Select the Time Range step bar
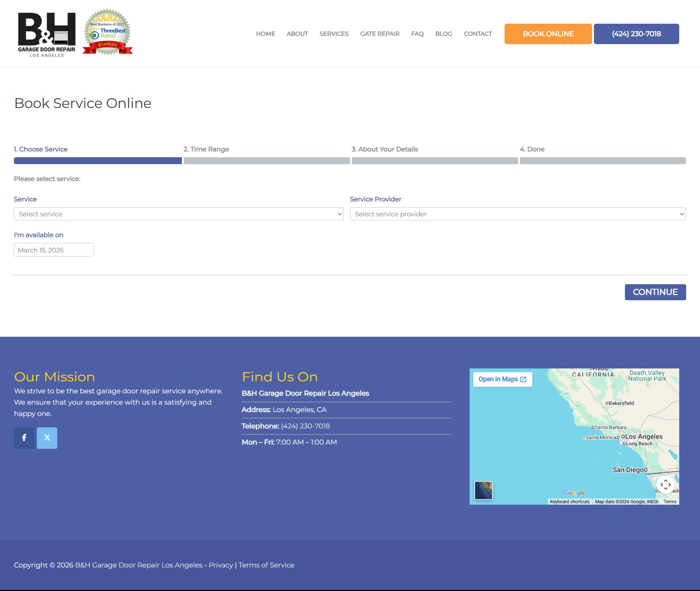Screen dimensions: 700x591 tap(267, 161)
